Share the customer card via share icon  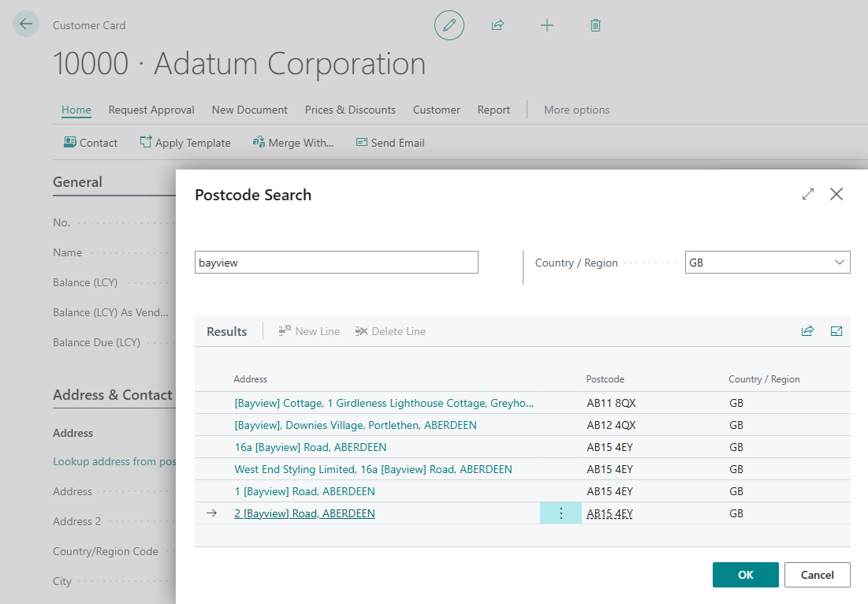coord(498,24)
